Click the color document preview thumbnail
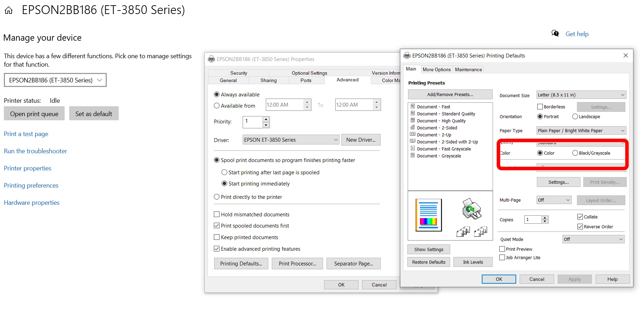 pyautogui.click(x=428, y=215)
